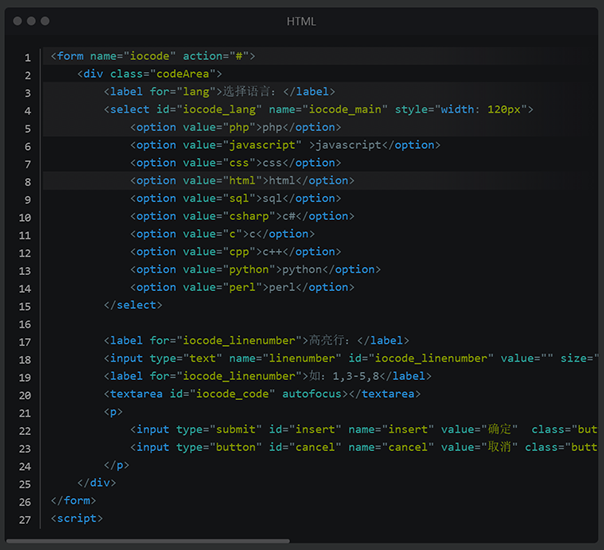Click line number 27 in gutter
The image size is (604, 550).
click(25, 520)
